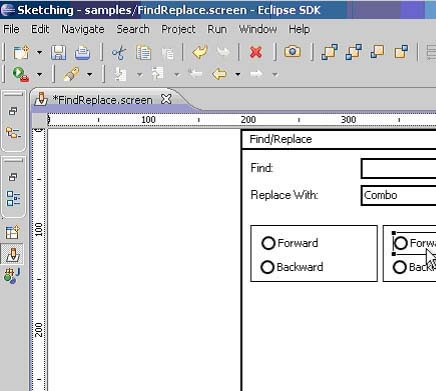436x391 pixels.
Task: Open the dropdown beside the marker pen icon
Action: [90, 74]
